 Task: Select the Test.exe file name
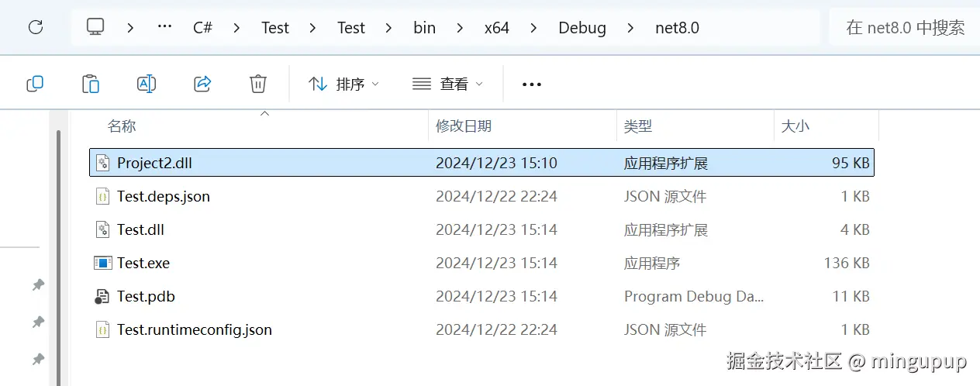pos(143,263)
